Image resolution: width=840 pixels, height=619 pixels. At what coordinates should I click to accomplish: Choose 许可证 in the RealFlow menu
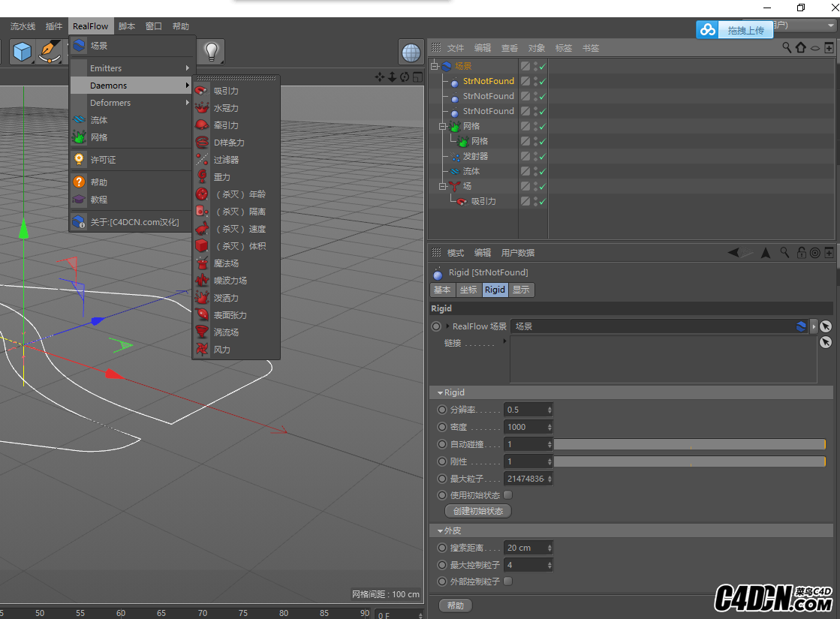132,160
